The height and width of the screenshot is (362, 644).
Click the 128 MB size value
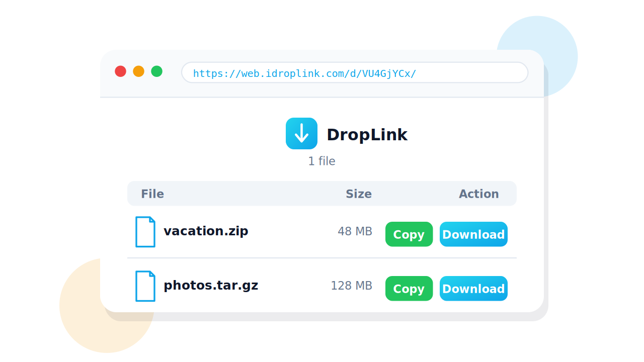[x=351, y=286]
